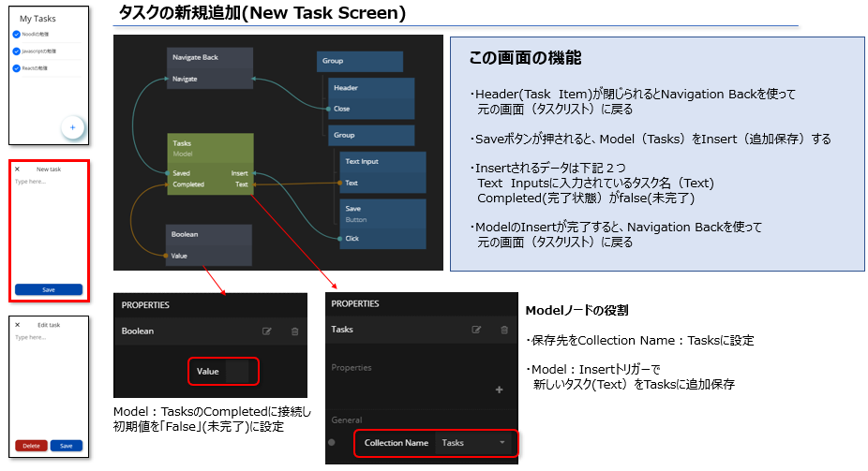Viewport: 868px width, 471px height.
Task: Click the 'Edit task' screen title
Action: (x=49, y=325)
